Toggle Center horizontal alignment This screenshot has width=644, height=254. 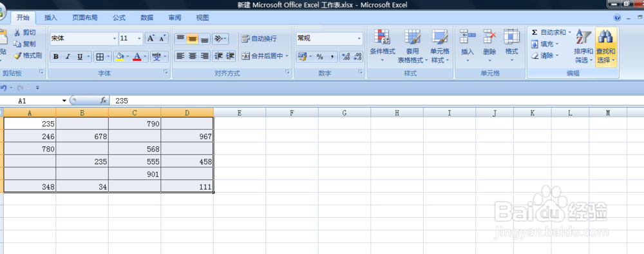coord(192,56)
